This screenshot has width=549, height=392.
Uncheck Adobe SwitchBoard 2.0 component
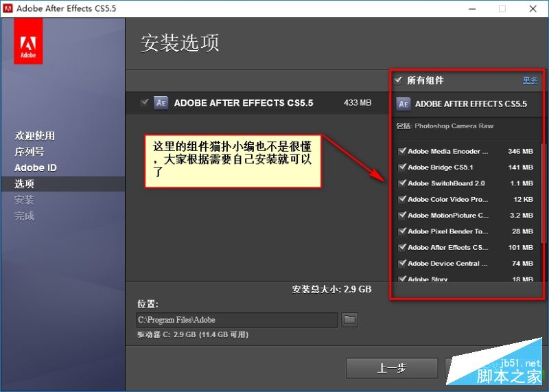(x=402, y=183)
